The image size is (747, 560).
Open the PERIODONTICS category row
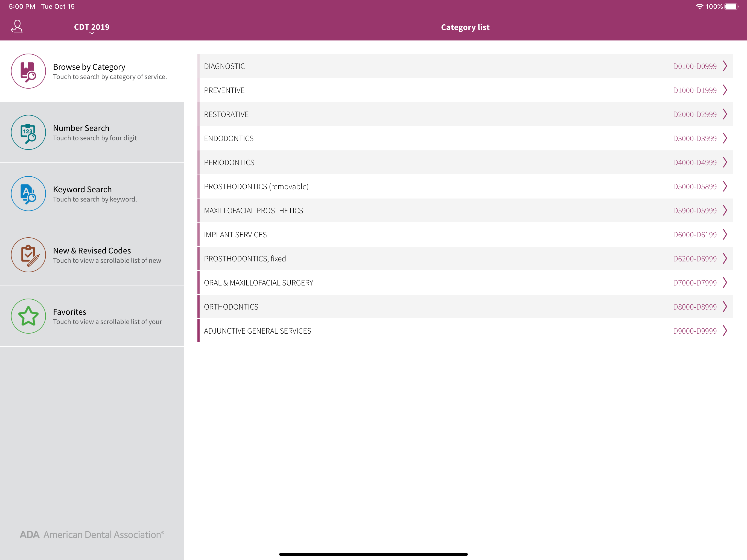click(465, 162)
